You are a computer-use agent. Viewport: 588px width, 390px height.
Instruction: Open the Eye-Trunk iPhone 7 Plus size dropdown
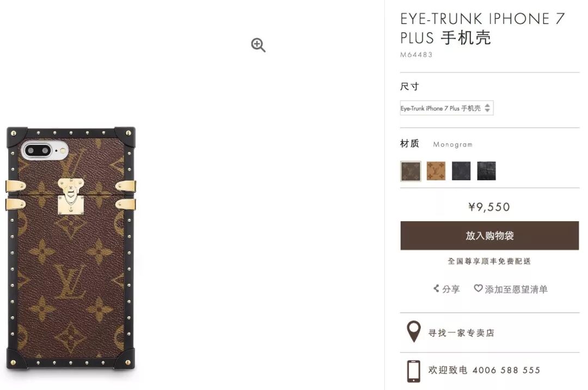coord(446,108)
